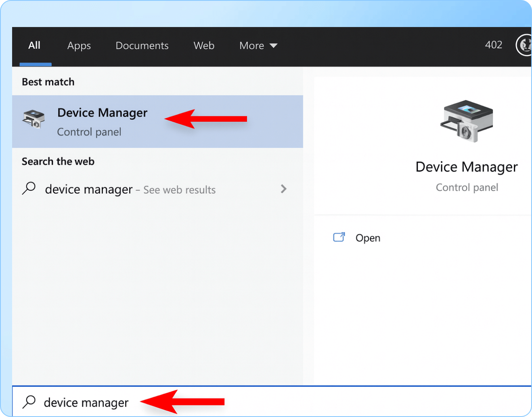Select the Documents tab

[142, 46]
